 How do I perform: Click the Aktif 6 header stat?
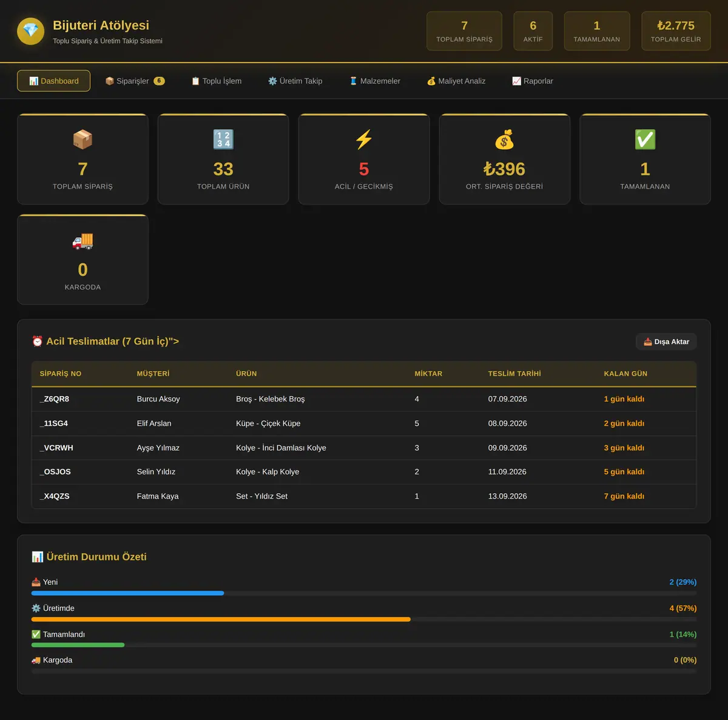533,31
